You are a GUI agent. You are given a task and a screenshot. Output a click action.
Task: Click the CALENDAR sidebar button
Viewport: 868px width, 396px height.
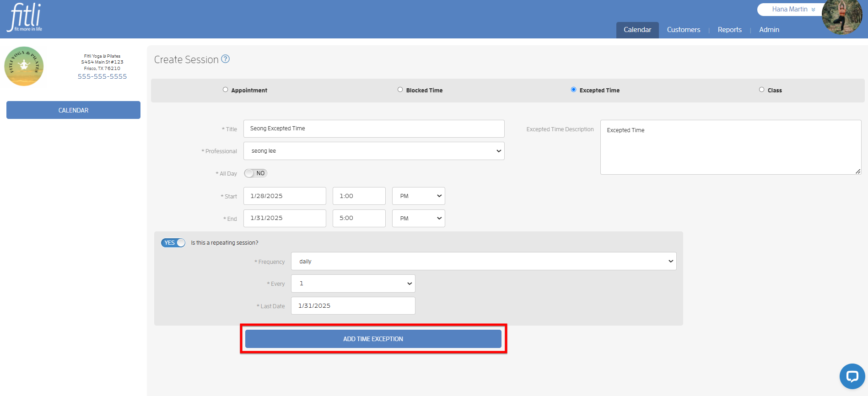[73, 110]
